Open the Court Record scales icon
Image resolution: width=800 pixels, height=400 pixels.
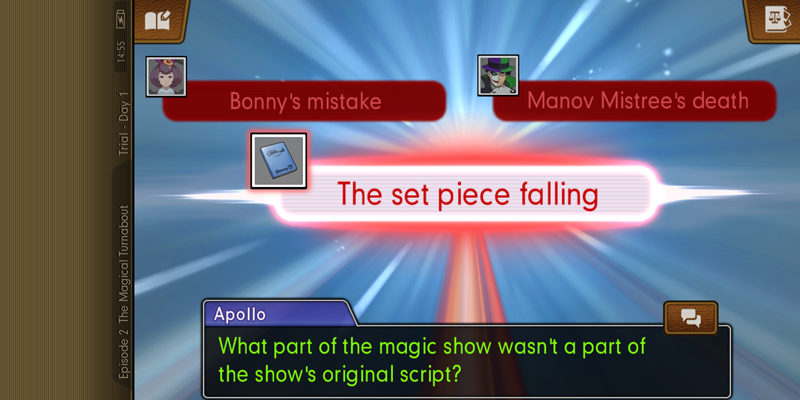774,20
